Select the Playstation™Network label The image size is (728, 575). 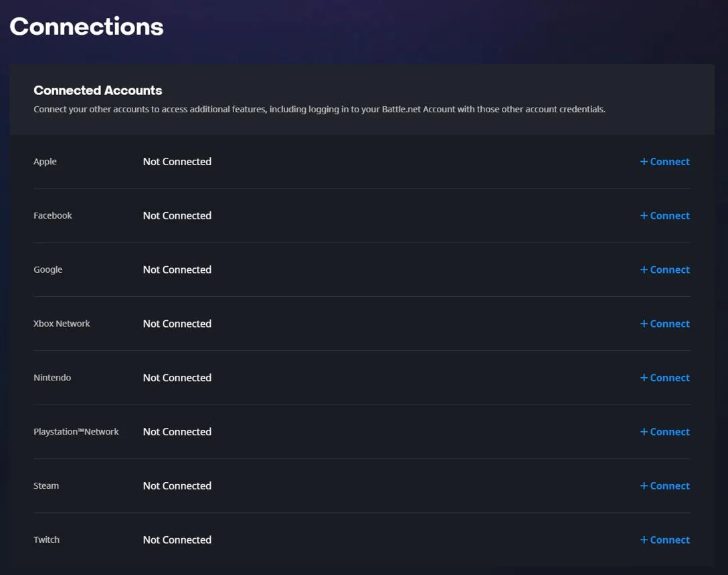76,432
